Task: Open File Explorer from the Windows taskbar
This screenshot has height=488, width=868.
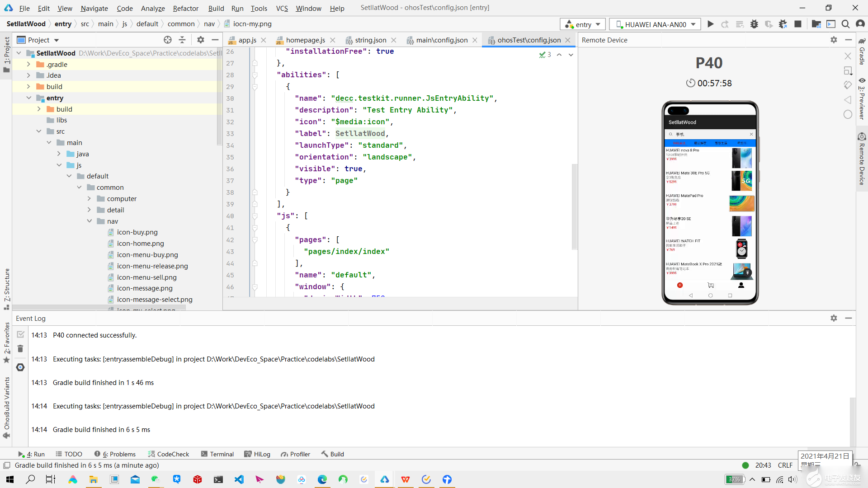Action: [x=93, y=479]
